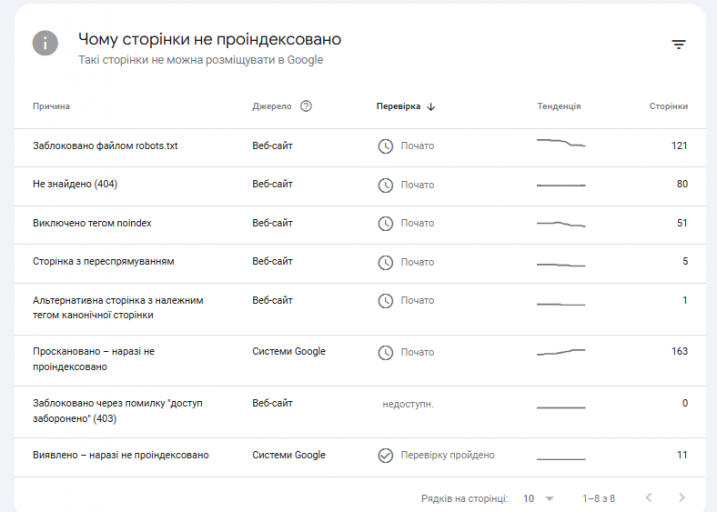
Task: Click the 1–8 з 8 pagination text
Action: [x=599, y=498]
